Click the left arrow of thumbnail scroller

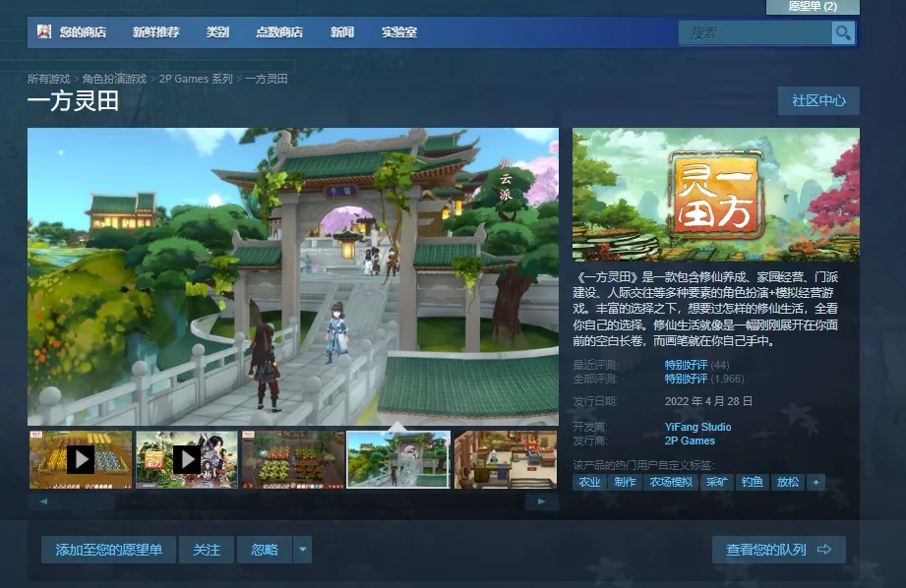(44, 501)
